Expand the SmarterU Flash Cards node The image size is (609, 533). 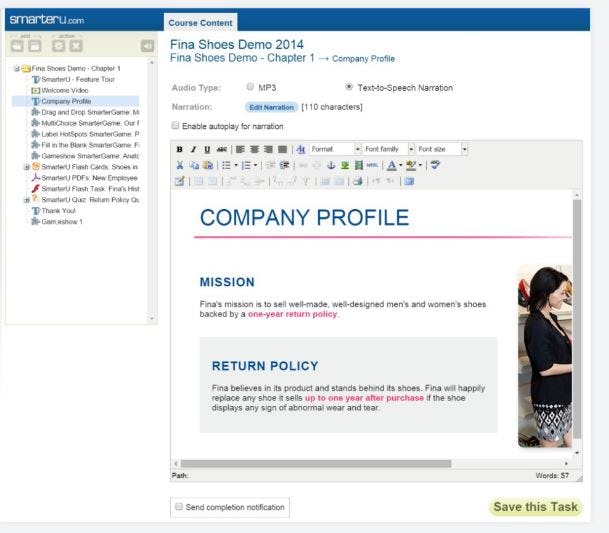pyautogui.click(x=27, y=167)
